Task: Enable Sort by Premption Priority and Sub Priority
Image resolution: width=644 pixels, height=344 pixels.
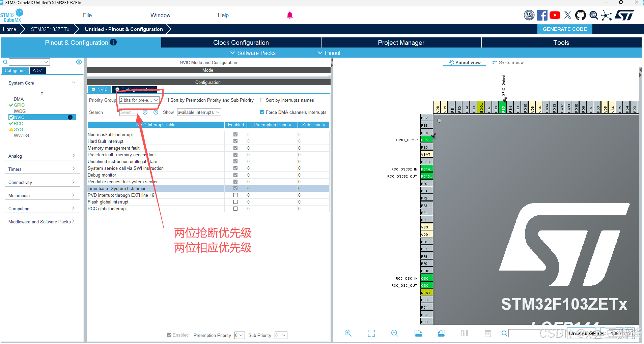Action: (167, 100)
